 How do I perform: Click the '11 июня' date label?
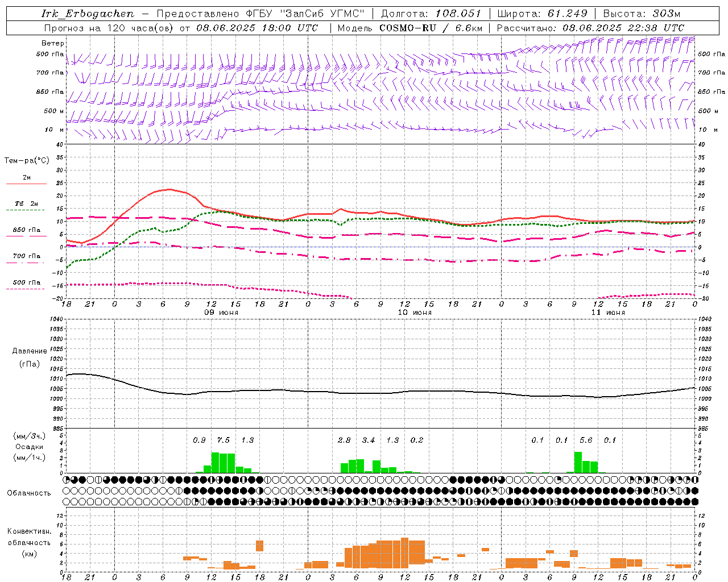[608, 313]
